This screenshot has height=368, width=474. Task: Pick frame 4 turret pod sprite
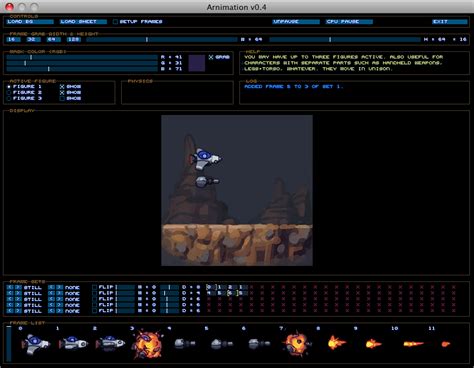(185, 343)
